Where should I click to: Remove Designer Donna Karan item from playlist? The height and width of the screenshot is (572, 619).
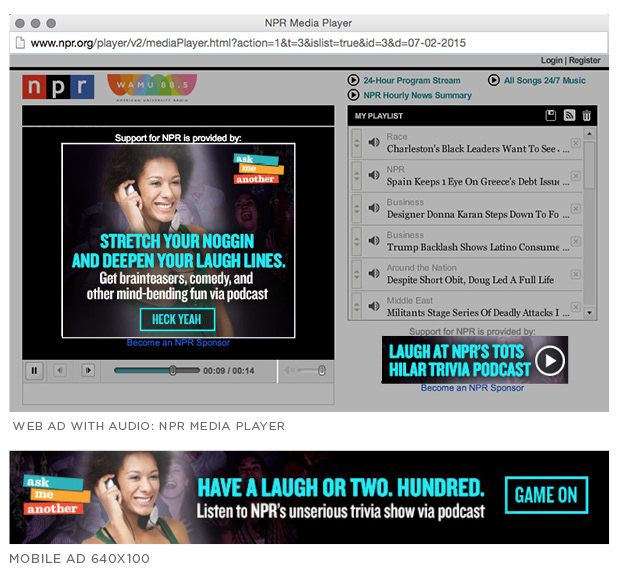coord(576,208)
